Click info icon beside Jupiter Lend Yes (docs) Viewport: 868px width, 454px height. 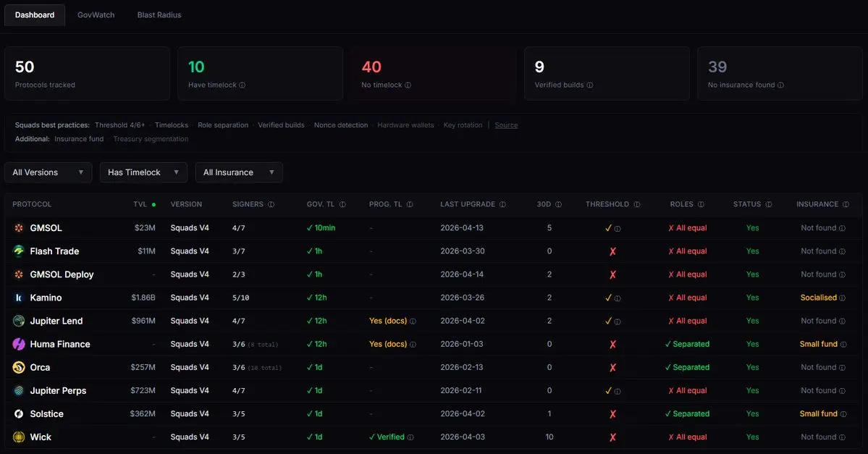[413, 321]
